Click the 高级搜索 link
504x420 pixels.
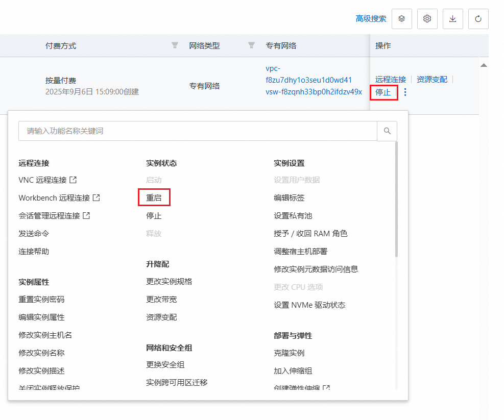pos(371,18)
